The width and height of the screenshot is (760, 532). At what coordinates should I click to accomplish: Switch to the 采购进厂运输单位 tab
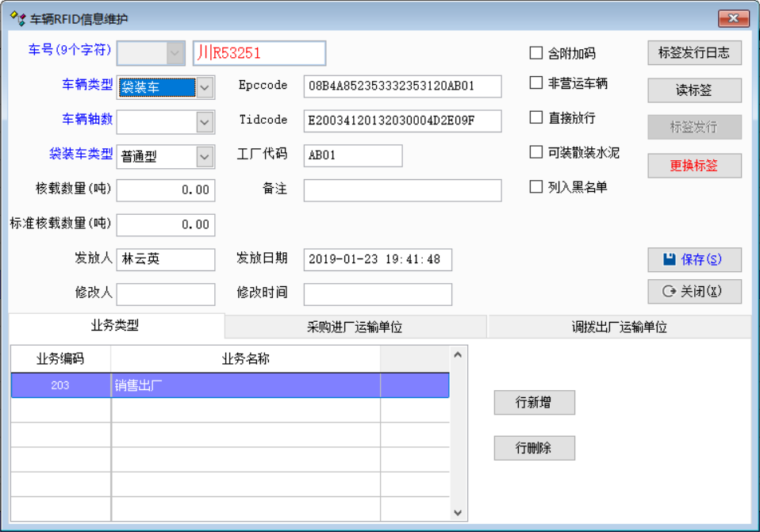point(355,327)
